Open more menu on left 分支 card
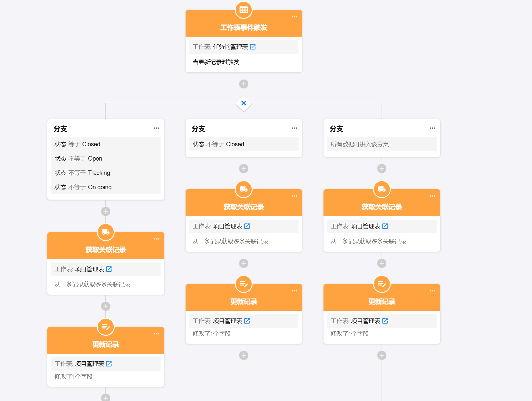532x401 pixels. [156, 128]
